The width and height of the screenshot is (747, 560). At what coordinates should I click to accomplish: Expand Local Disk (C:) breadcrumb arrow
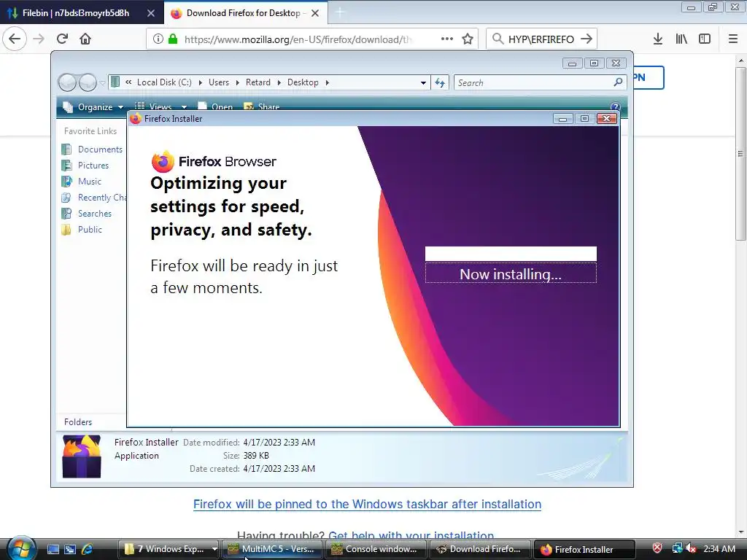[200, 83]
